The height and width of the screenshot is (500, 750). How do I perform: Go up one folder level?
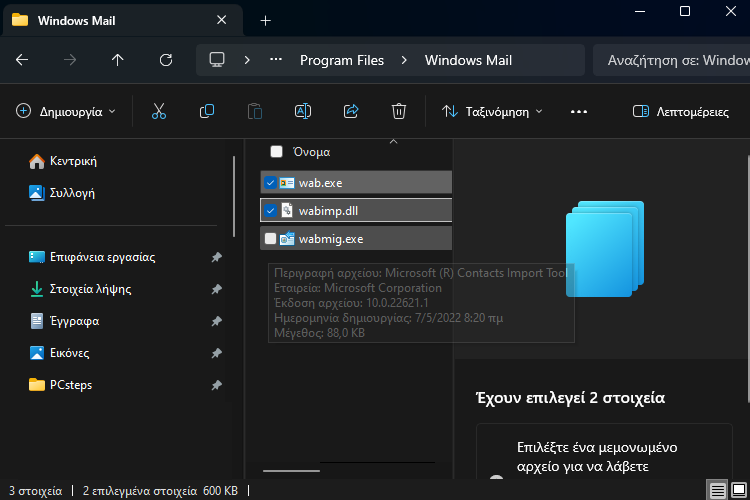pos(118,60)
